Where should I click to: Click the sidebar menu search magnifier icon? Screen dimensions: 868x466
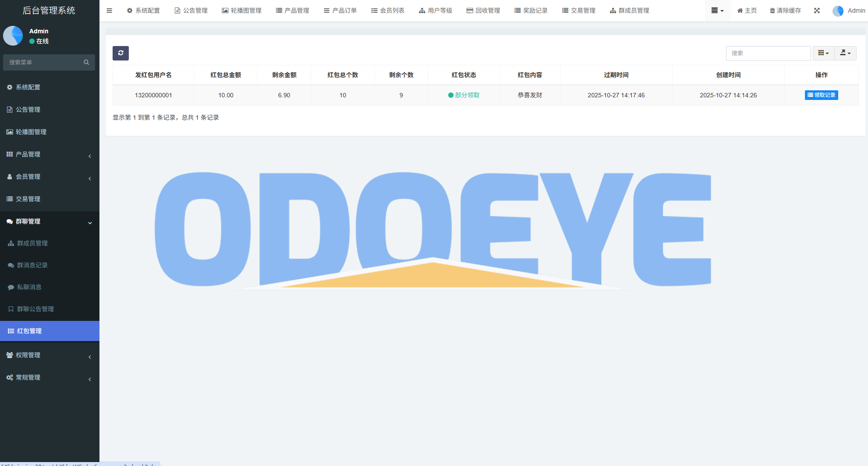click(x=86, y=62)
